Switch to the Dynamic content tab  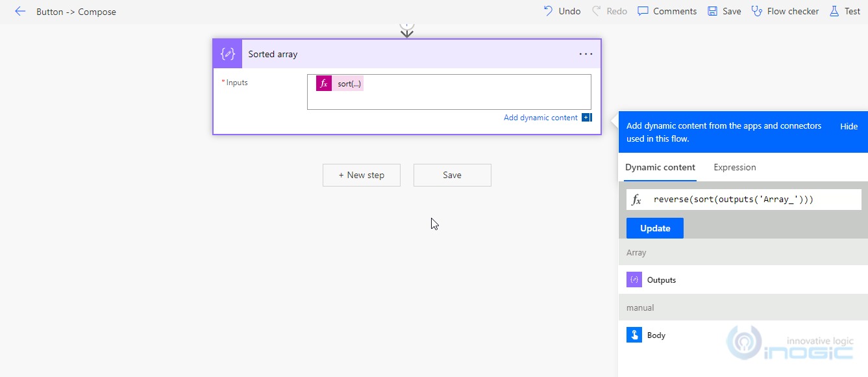point(660,167)
